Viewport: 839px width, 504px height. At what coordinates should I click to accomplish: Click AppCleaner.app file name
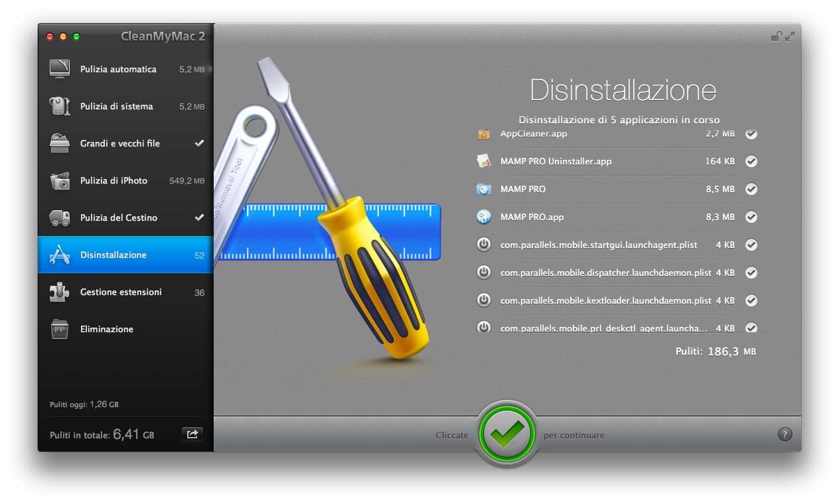tap(533, 134)
